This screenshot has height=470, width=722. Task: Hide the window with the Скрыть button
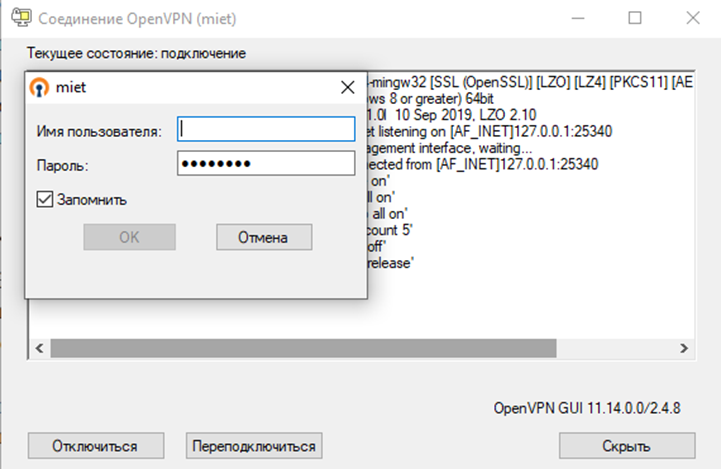pos(627,446)
